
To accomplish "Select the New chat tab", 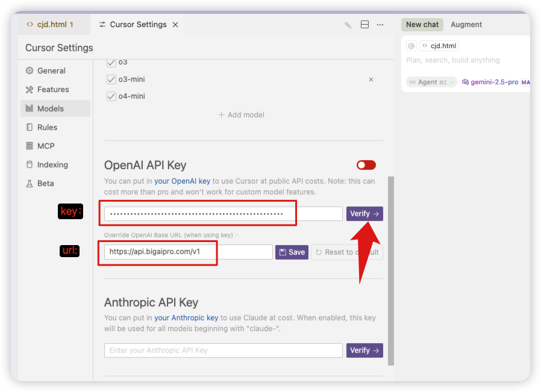I will (x=422, y=25).
